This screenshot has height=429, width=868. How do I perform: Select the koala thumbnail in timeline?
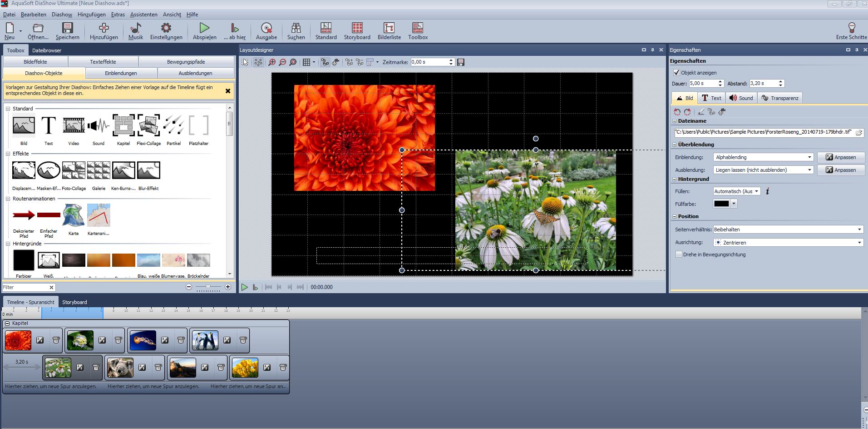(120, 368)
